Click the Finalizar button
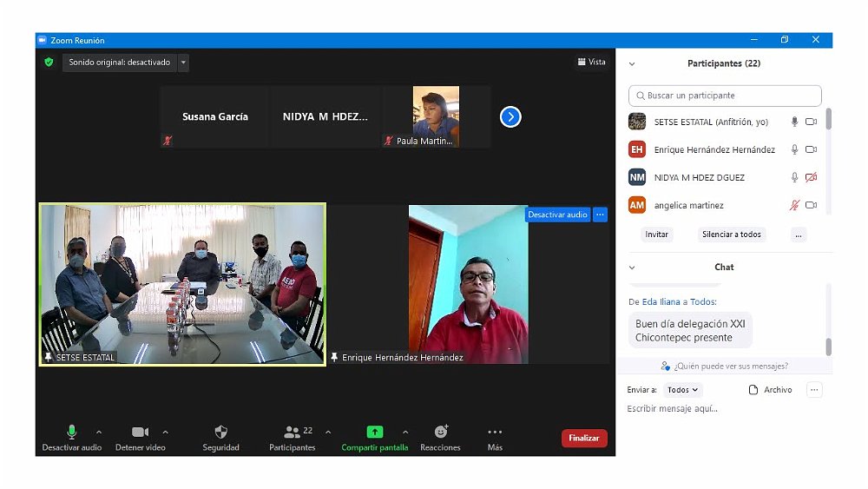The width and height of the screenshot is (868, 489). click(x=583, y=439)
